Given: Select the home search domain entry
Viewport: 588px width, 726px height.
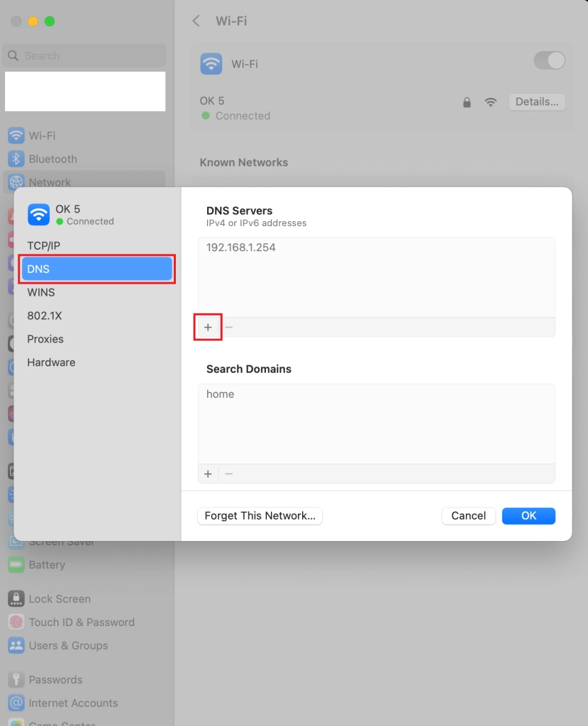Looking at the screenshot, I should (x=221, y=394).
